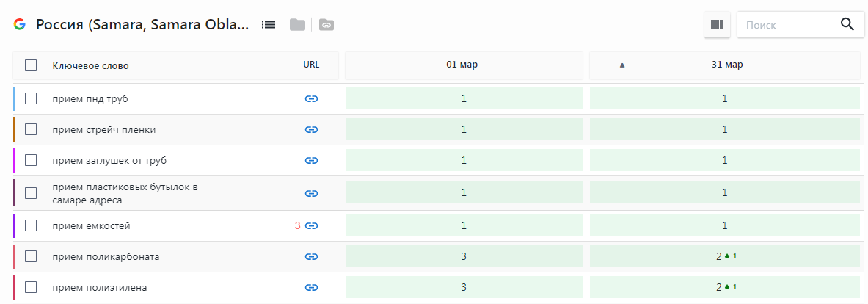Sort by Ключевое слово column header
The image size is (868, 304).
[x=90, y=66]
